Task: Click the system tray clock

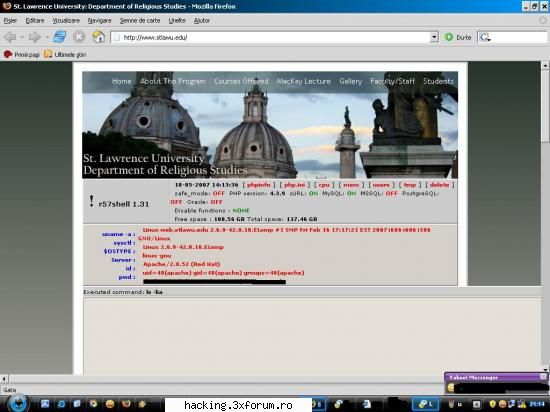Action: point(536,404)
